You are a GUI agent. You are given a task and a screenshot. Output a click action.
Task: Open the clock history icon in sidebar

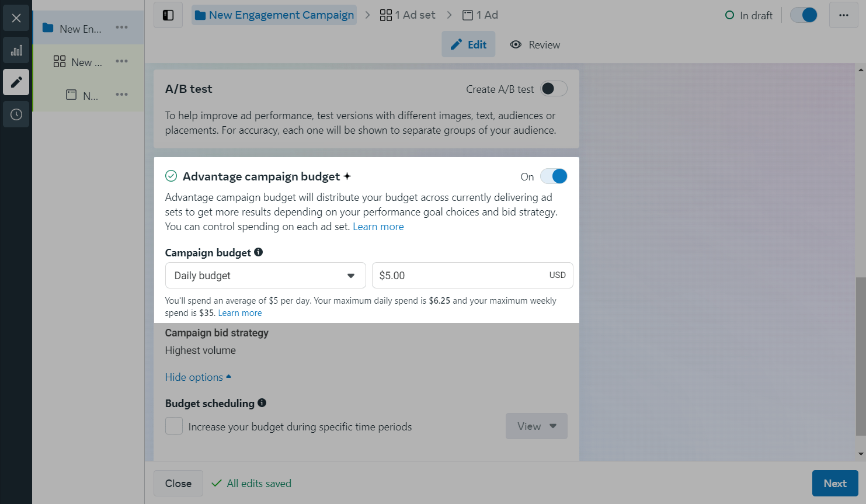pyautogui.click(x=16, y=114)
